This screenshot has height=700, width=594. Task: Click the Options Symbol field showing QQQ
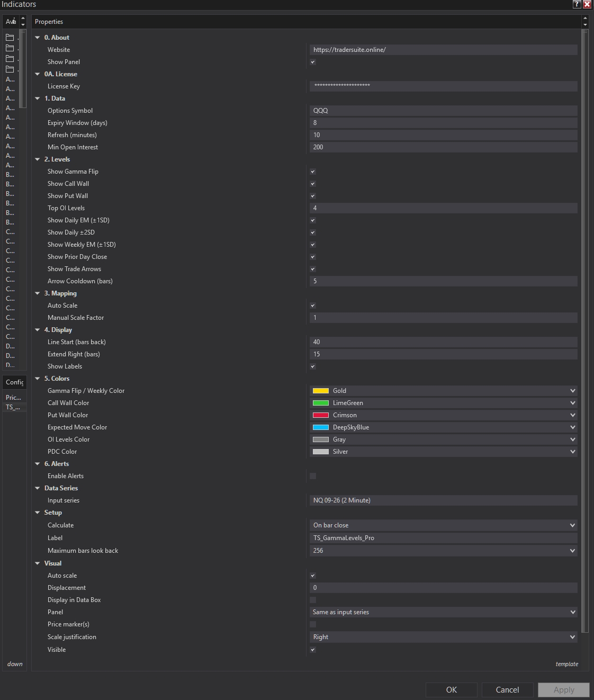pos(444,111)
